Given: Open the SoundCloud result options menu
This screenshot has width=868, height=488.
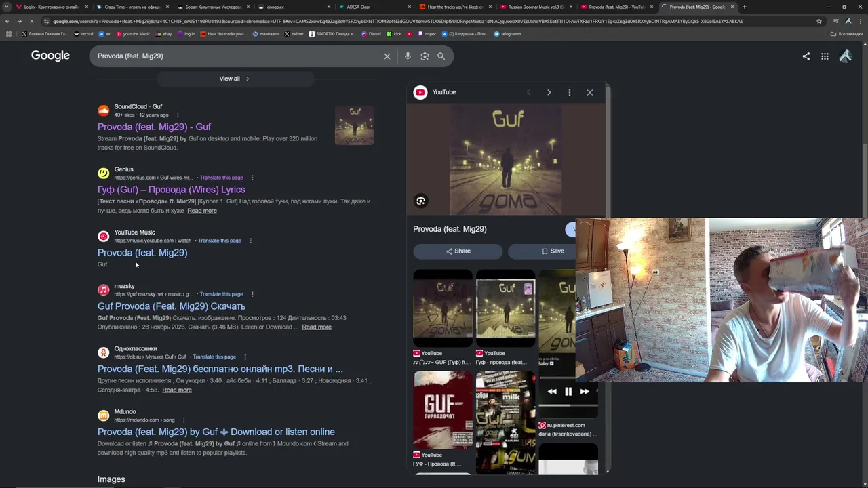Looking at the screenshot, I should 178,115.
